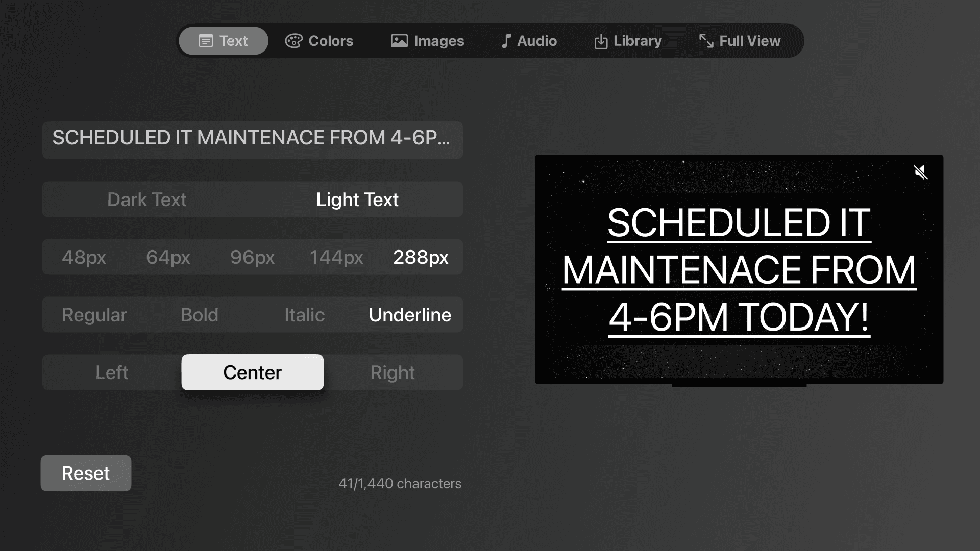
Task: Click the Reset button
Action: click(x=85, y=473)
